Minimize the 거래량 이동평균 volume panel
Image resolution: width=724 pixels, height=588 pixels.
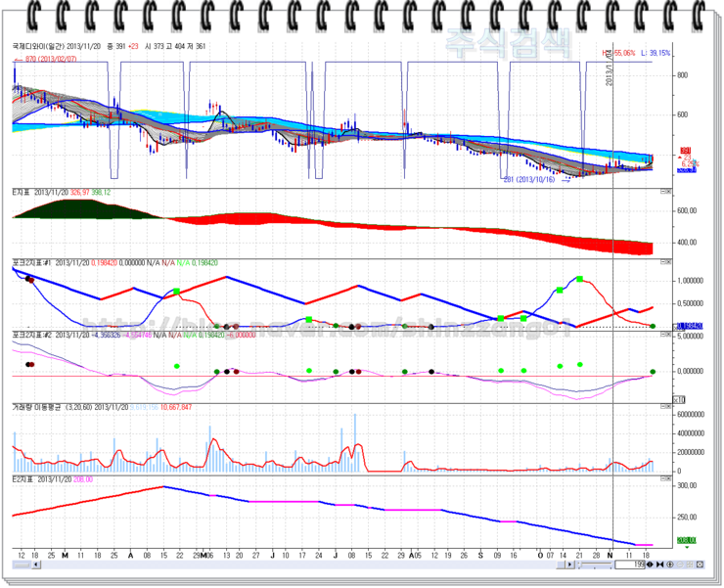pos(662,407)
